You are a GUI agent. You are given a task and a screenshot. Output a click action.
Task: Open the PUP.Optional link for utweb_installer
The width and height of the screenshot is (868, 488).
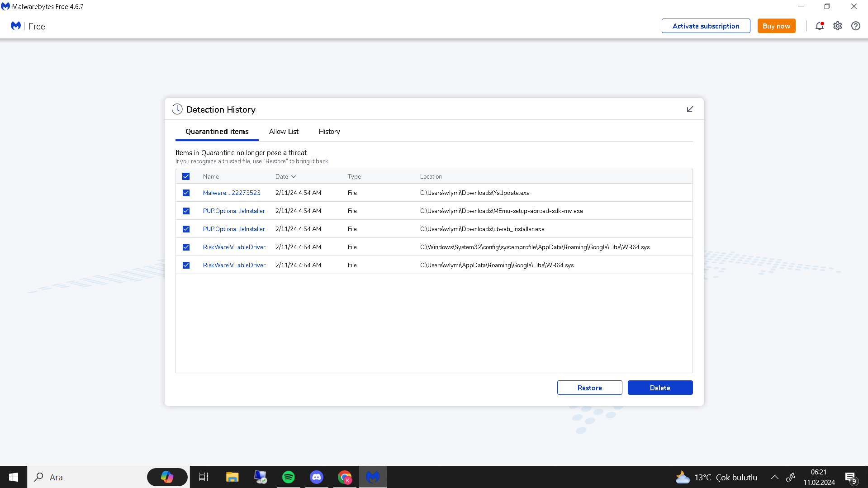pos(234,229)
